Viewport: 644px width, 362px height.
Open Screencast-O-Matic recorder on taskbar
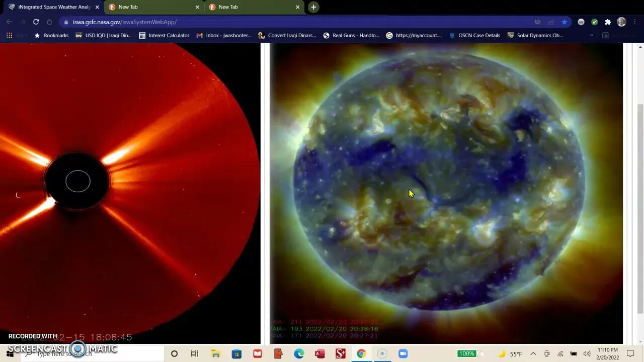point(382,353)
